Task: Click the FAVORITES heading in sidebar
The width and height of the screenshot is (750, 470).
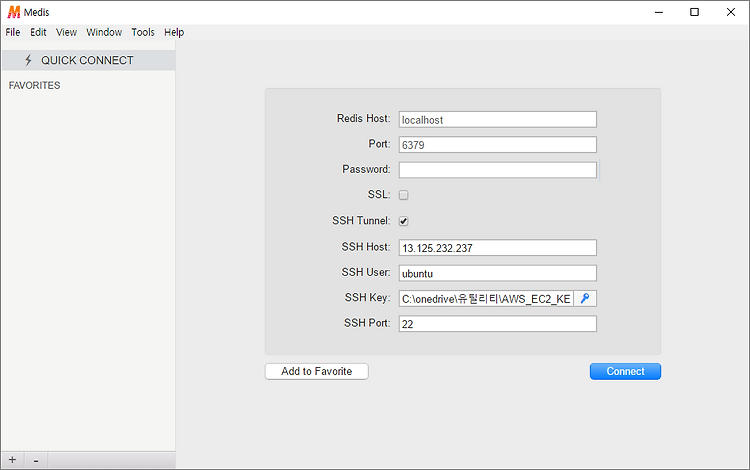Action: pyautogui.click(x=34, y=86)
